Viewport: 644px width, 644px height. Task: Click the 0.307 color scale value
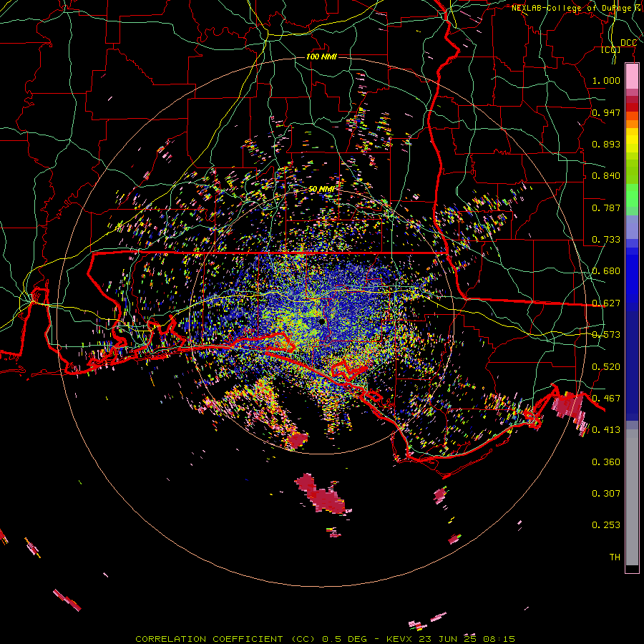(x=606, y=494)
